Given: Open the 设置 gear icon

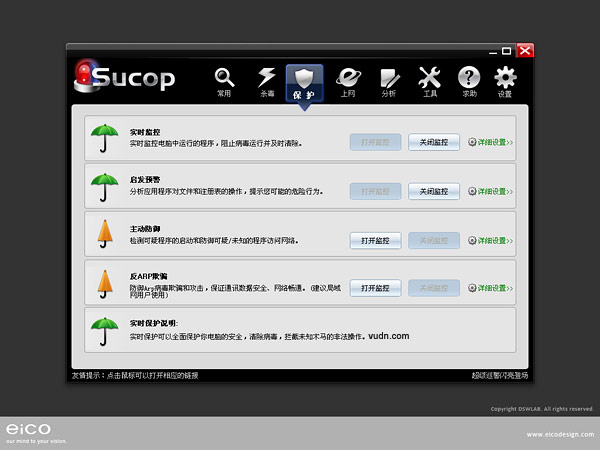Looking at the screenshot, I should 506,80.
